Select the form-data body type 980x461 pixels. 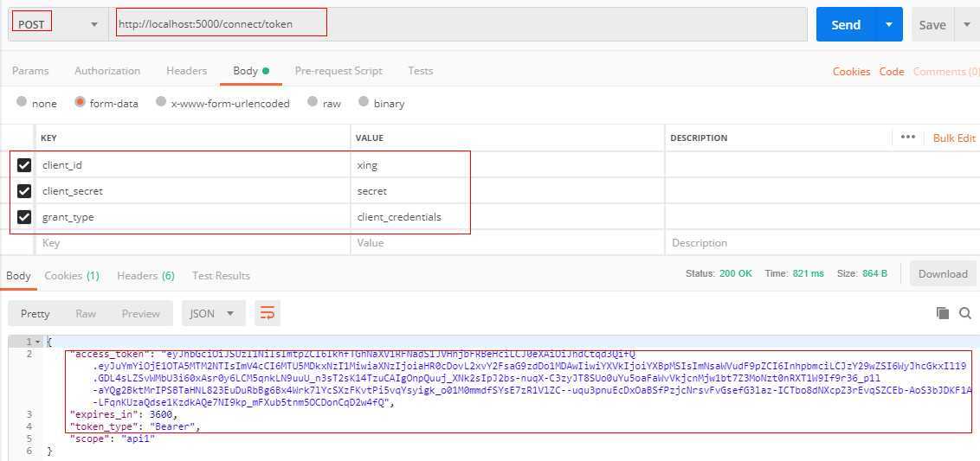[x=106, y=103]
